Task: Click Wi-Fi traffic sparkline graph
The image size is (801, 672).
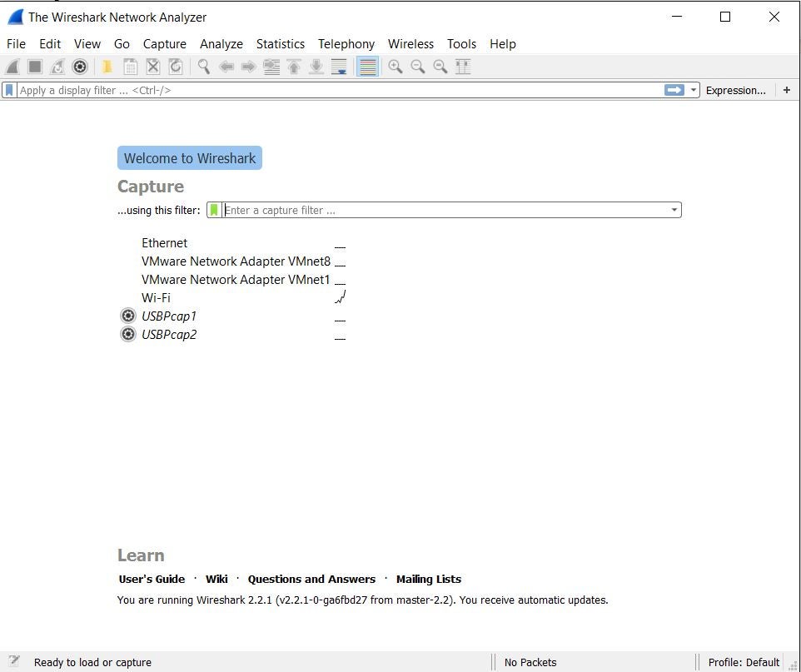Action: pyautogui.click(x=341, y=297)
